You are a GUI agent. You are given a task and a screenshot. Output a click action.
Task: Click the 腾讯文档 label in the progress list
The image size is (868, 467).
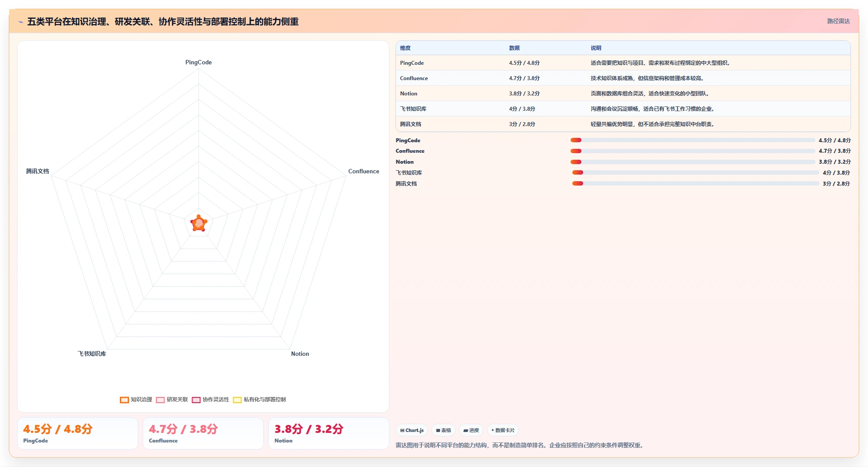(x=406, y=184)
